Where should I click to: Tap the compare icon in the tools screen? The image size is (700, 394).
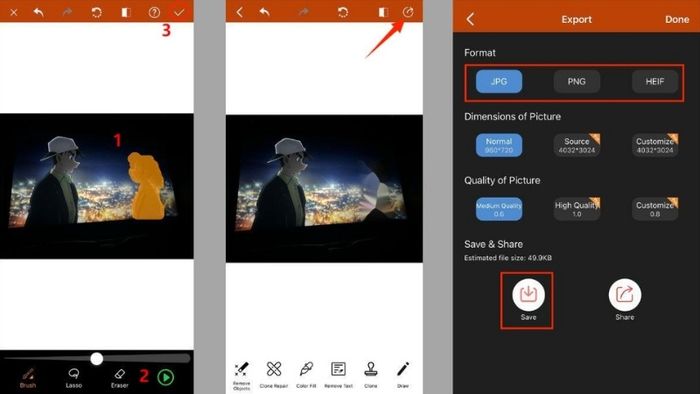(383, 12)
